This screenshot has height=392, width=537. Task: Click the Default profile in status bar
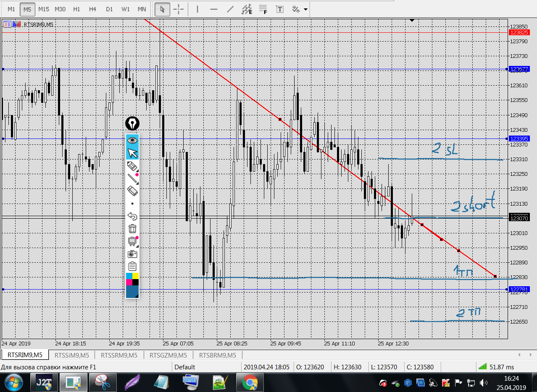point(185,367)
